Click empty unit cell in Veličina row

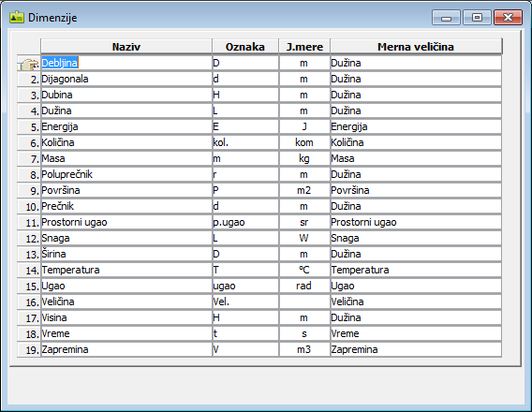coord(304,302)
